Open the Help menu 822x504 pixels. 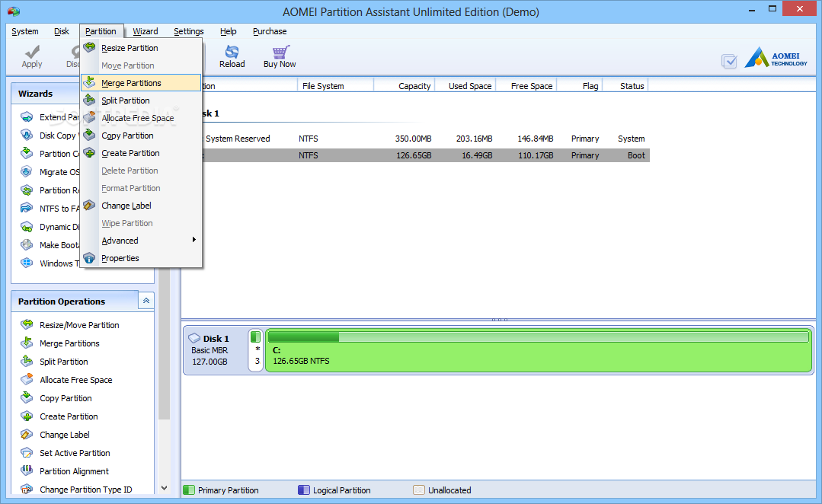click(228, 31)
